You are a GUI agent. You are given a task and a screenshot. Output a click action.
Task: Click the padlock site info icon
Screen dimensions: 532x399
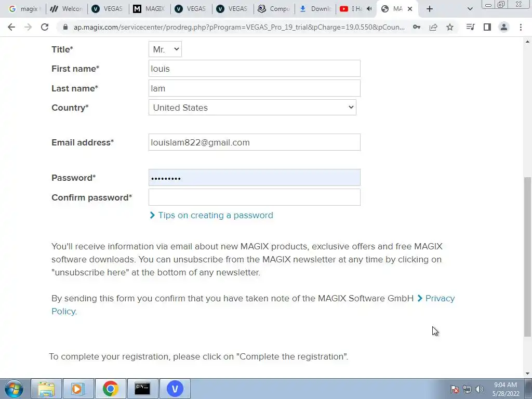pyautogui.click(x=65, y=27)
